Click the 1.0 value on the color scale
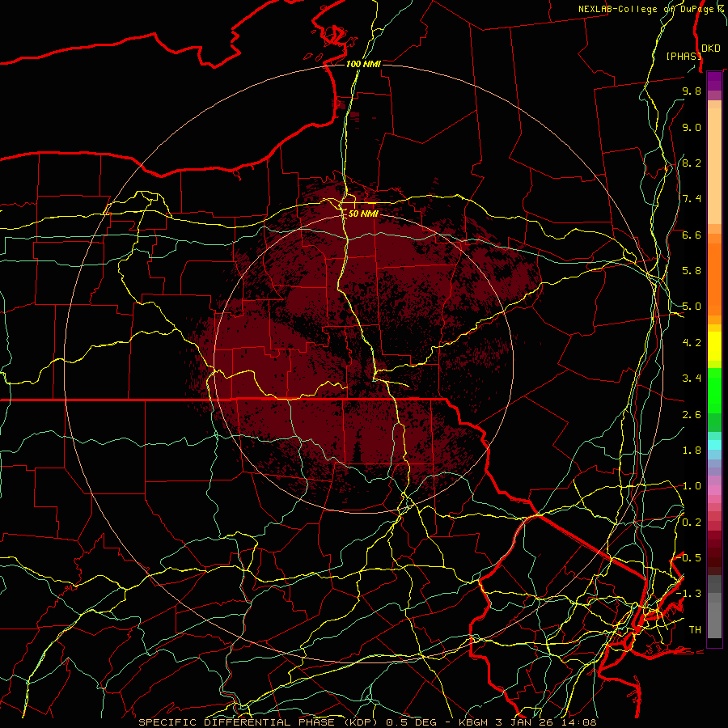 tap(692, 486)
